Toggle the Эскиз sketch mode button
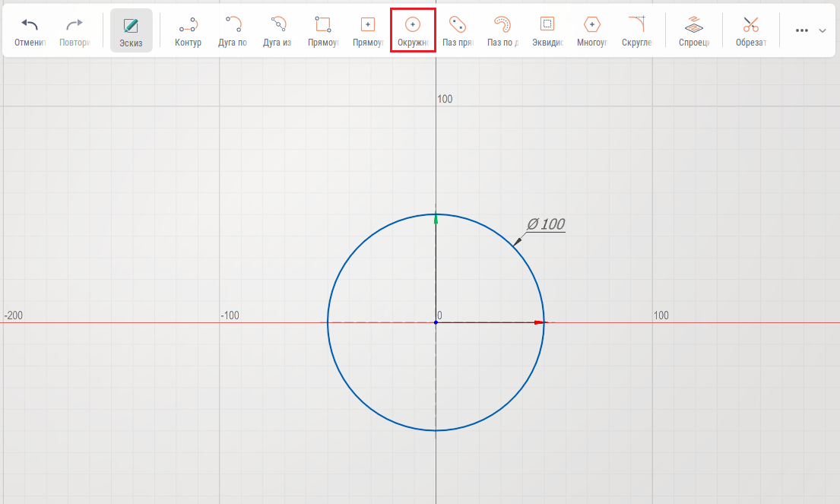The height and width of the screenshot is (504, 840). (131, 30)
